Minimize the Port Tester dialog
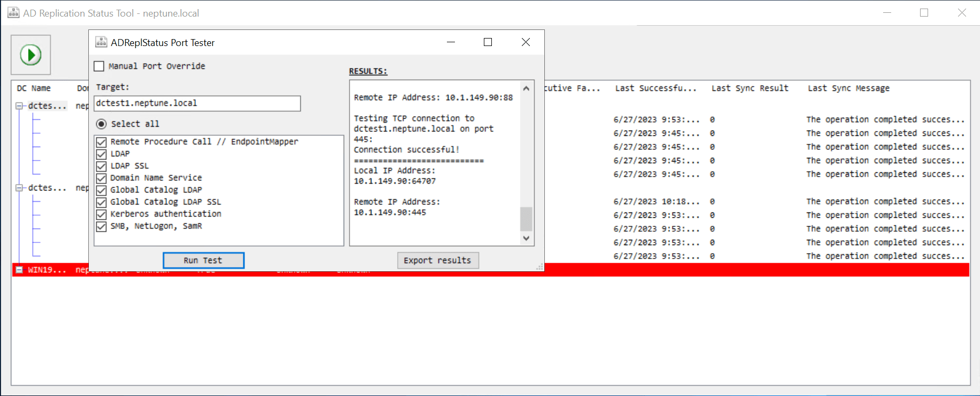The image size is (980, 396). (x=451, y=42)
